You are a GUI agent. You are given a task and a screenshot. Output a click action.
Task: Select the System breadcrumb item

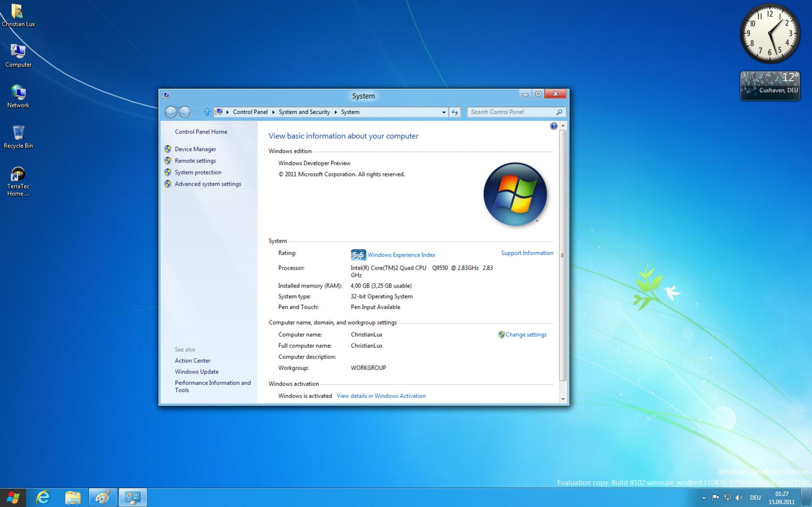(x=350, y=112)
